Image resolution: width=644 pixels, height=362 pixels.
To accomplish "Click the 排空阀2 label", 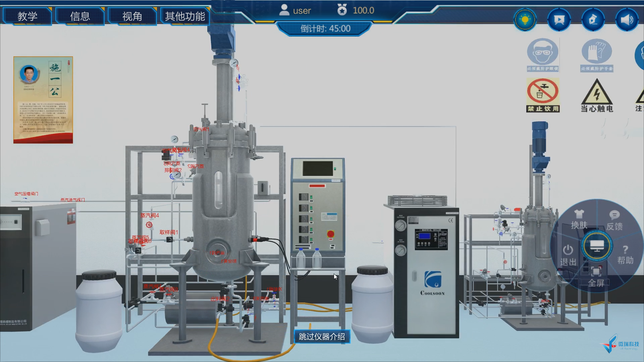I will (x=173, y=170).
